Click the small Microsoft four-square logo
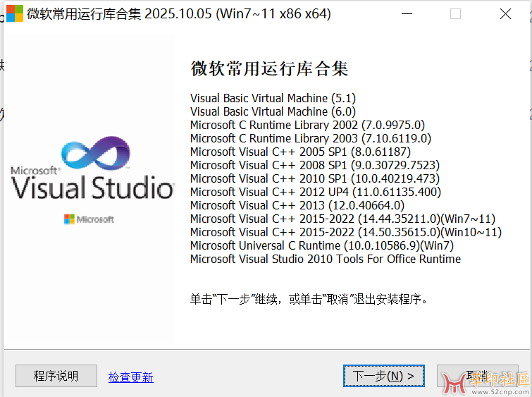This screenshot has width=532, height=397. pyautogui.click(x=69, y=219)
